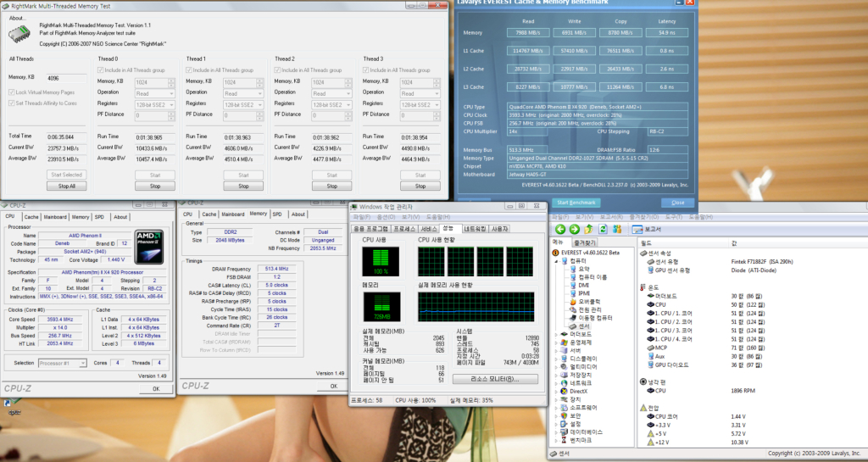Screen dimensions: 868x462
Task: Open 프로세스 tab in Task Manager
Action: tap(404, 229)
